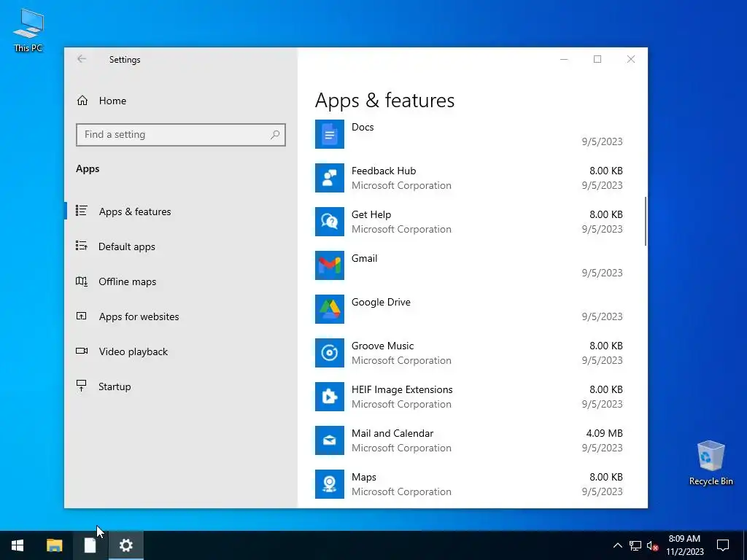Screen dimensions: 747x560
Task: Click the HEIF Image Extensions icon
Action: pos(329,397)
